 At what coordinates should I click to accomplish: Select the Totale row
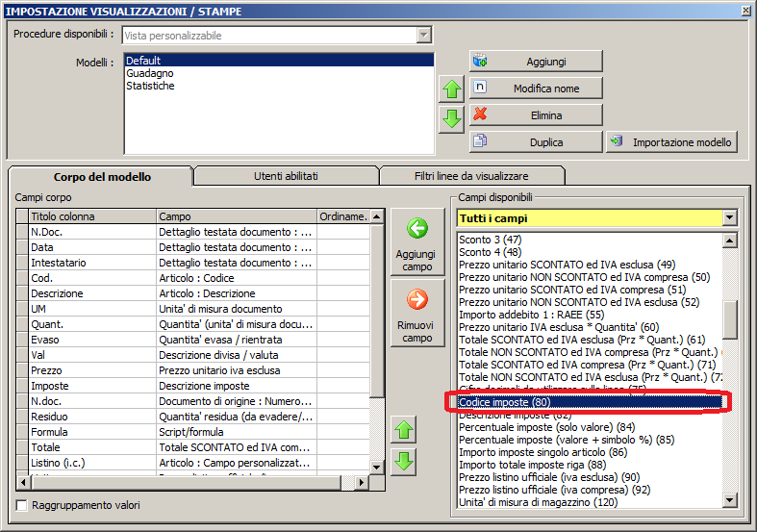[193, 447]
